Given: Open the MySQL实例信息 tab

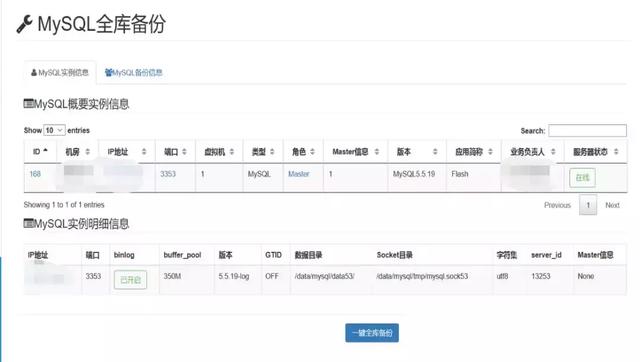Looking at the screenshot, I should click(x=60, y=73).
